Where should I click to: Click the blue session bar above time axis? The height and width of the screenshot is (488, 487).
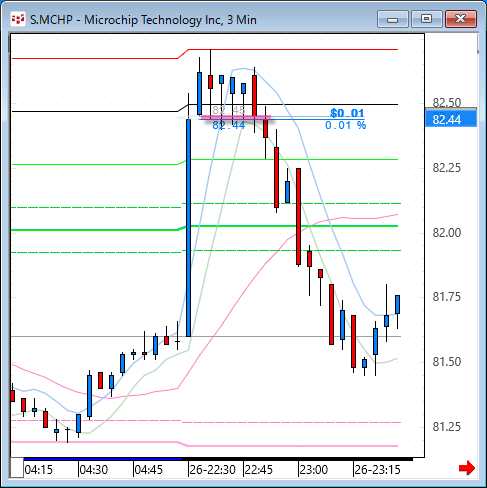pyautogui.click(x=103, y=459)
